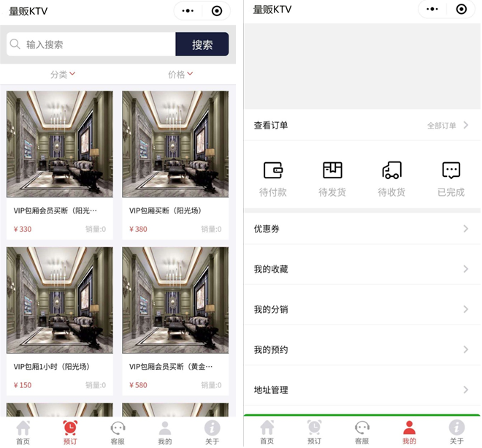The width and height of the screenshot is (482, 448).
Task: Expand the 优惠券 coupon row
Action: (x=361, y=229)
